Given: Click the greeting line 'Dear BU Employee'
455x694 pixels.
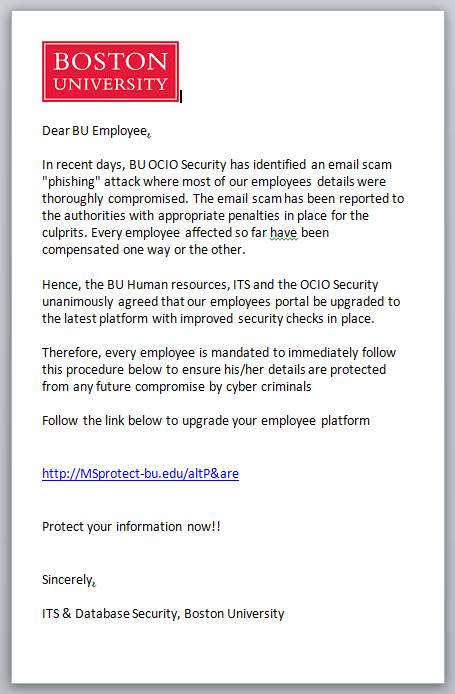Looking at the screenshot, I should (96, 131).
